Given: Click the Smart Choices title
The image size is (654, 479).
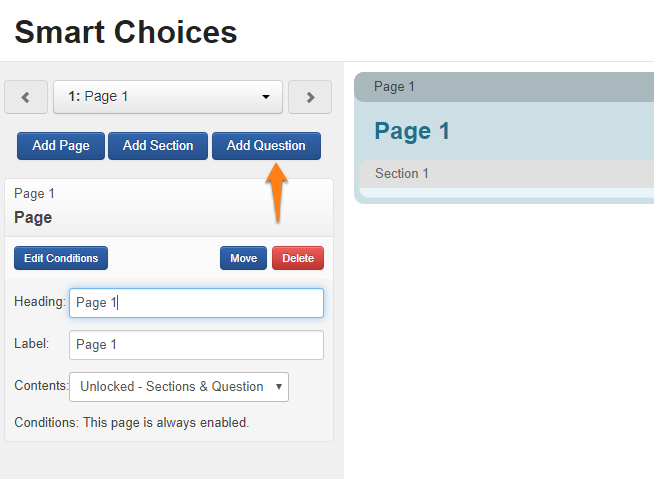Looking at the screenshot, I should tap(126, 32).
